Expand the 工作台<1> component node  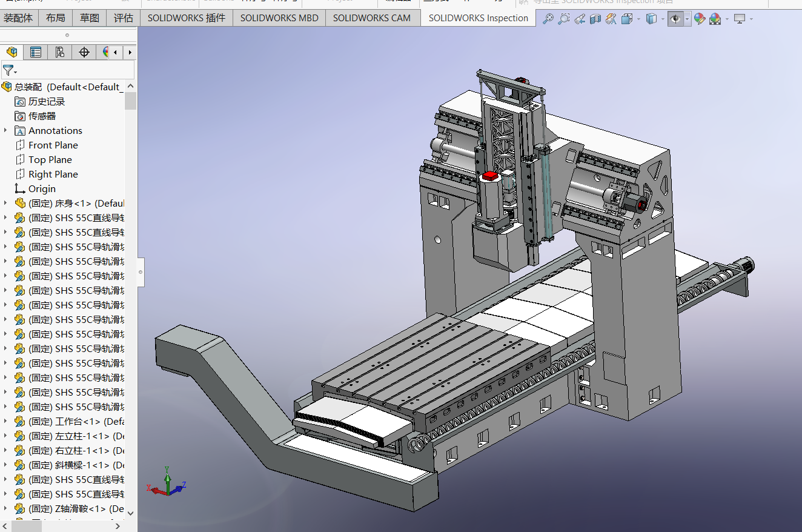(x=5, y=421)
